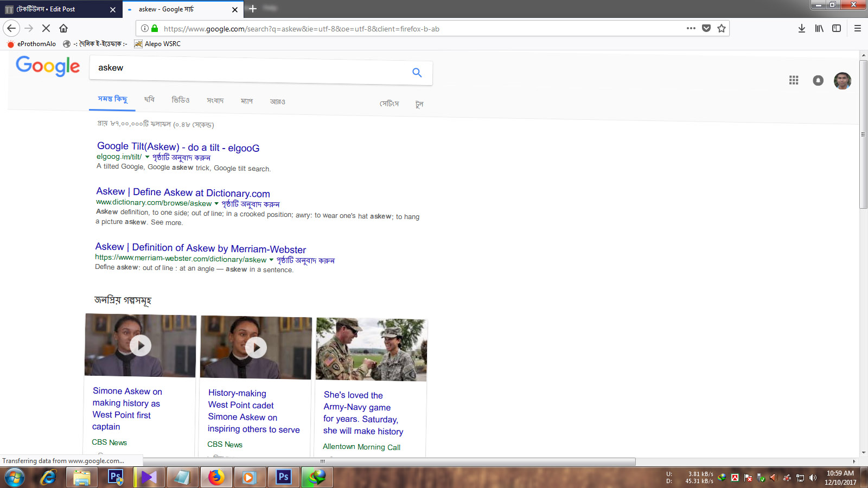Open Windows Explorer folder in taskbar
Screen dimensions: 868x488
coord(81,477)
